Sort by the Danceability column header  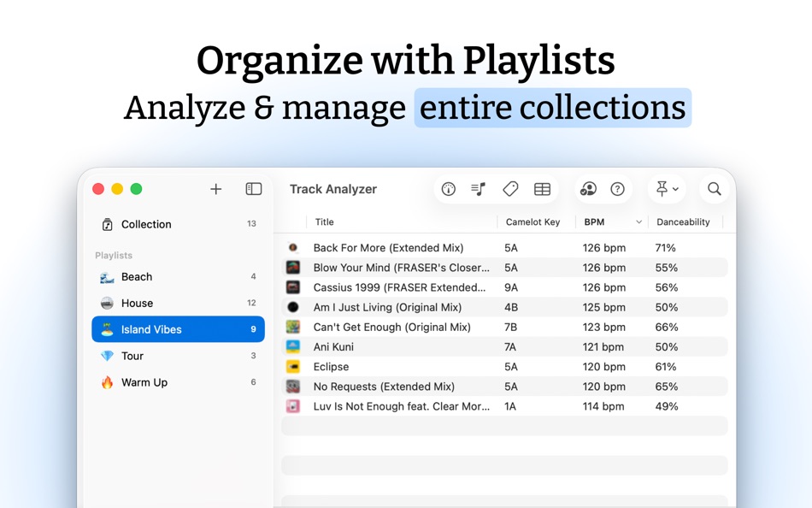pos(684,222)
